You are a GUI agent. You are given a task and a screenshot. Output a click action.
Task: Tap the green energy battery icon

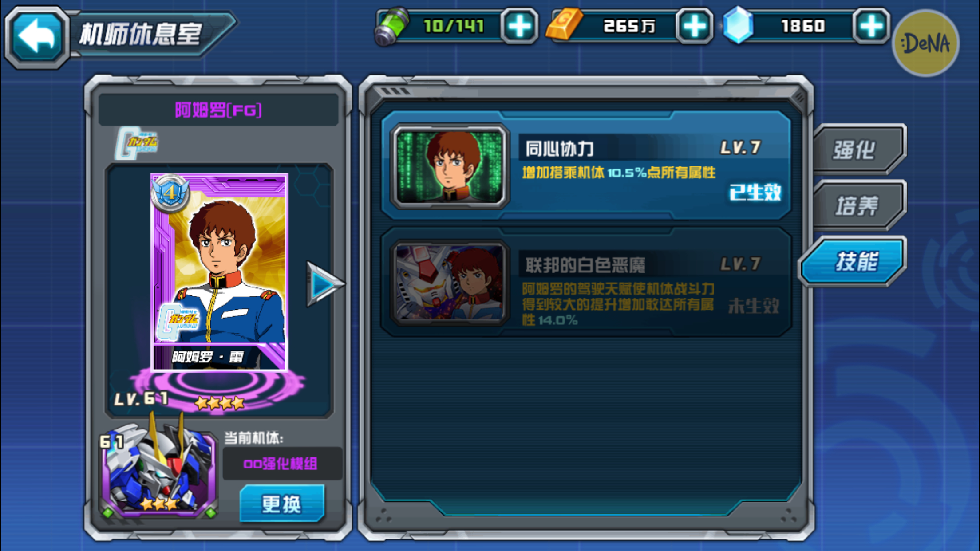(x=391, y=26)
